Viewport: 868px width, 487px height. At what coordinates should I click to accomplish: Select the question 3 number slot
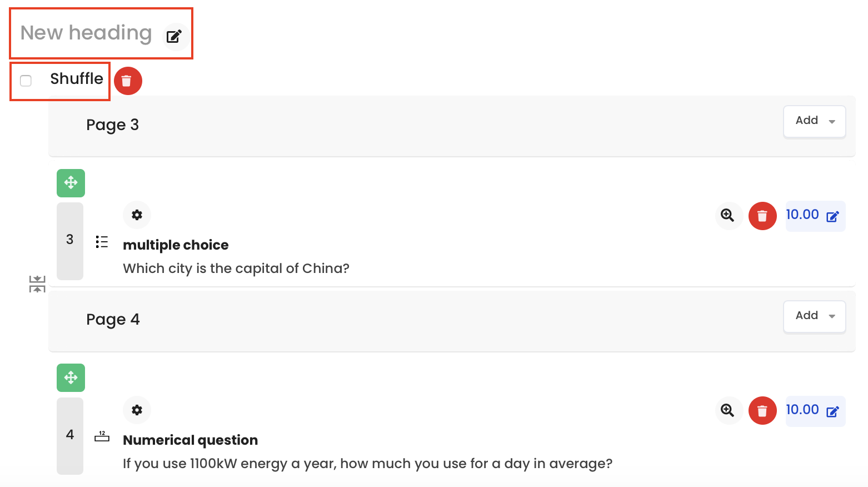coord(70,241)
